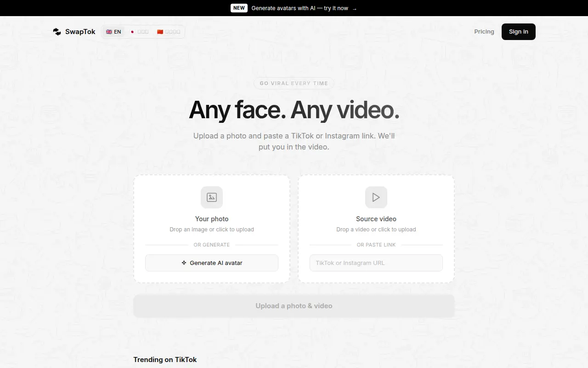Switch the language to Chinese
588x368 pixels.
click(169, 32)
